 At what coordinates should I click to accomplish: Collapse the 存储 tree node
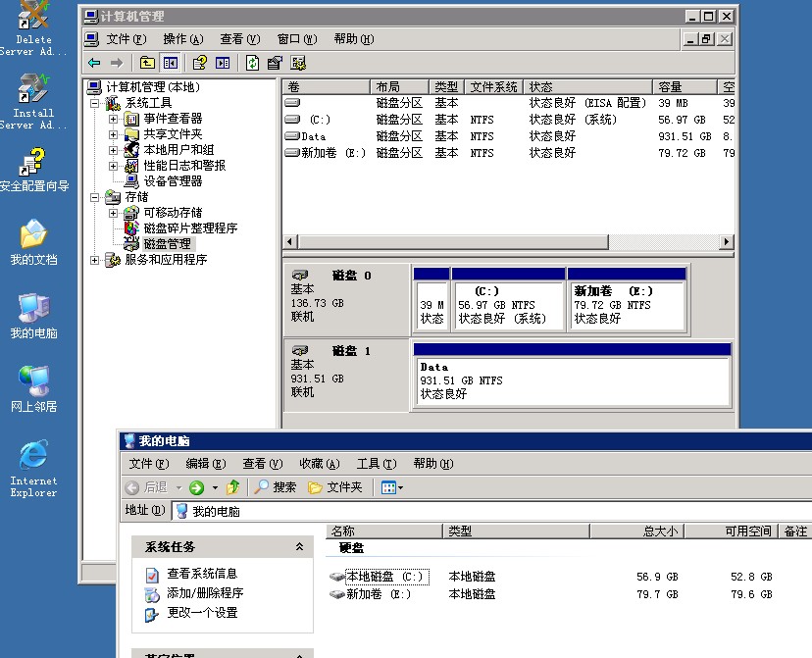pyautogui.click(x=95, y=197)
